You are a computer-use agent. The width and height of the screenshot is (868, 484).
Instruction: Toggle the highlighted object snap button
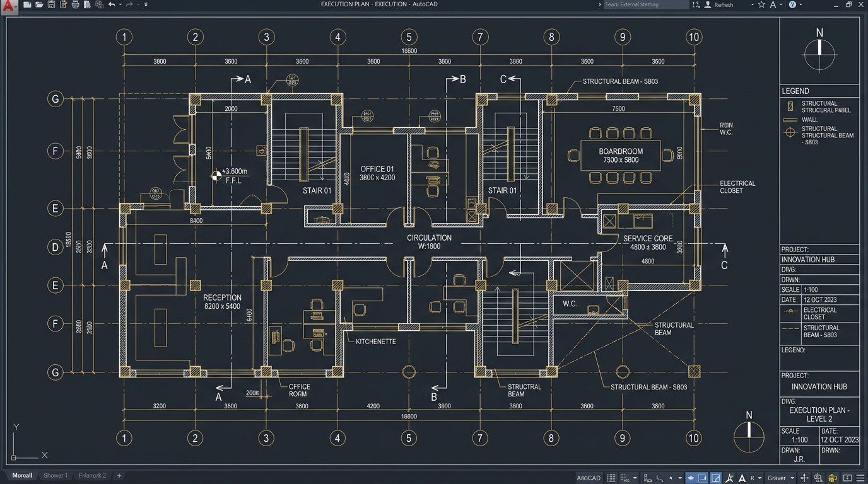pyautogui.click(x=702, y=478)
